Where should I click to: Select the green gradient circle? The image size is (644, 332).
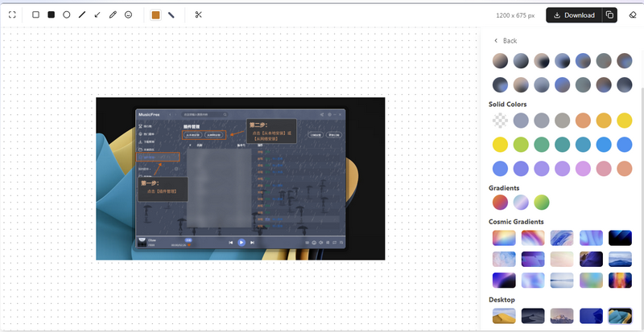tap(542, 202)
